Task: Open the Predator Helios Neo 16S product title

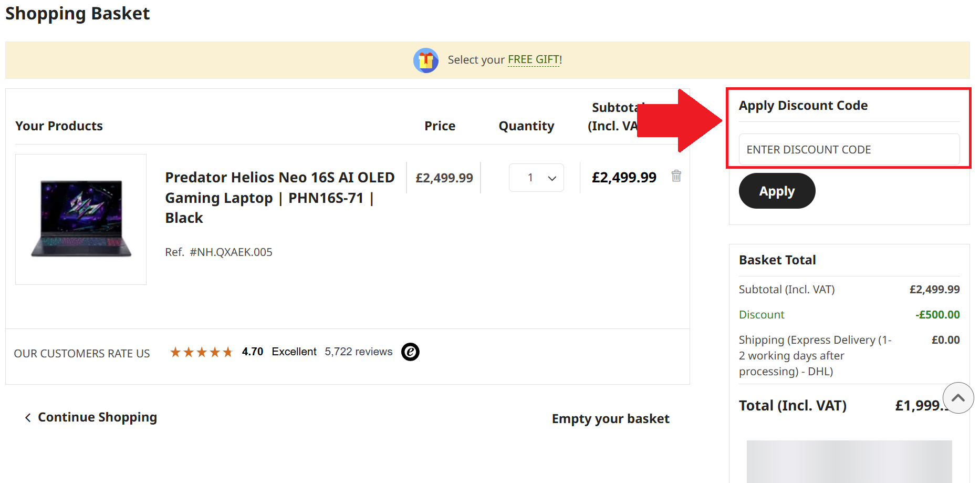Action: click(x=279, y=198)
